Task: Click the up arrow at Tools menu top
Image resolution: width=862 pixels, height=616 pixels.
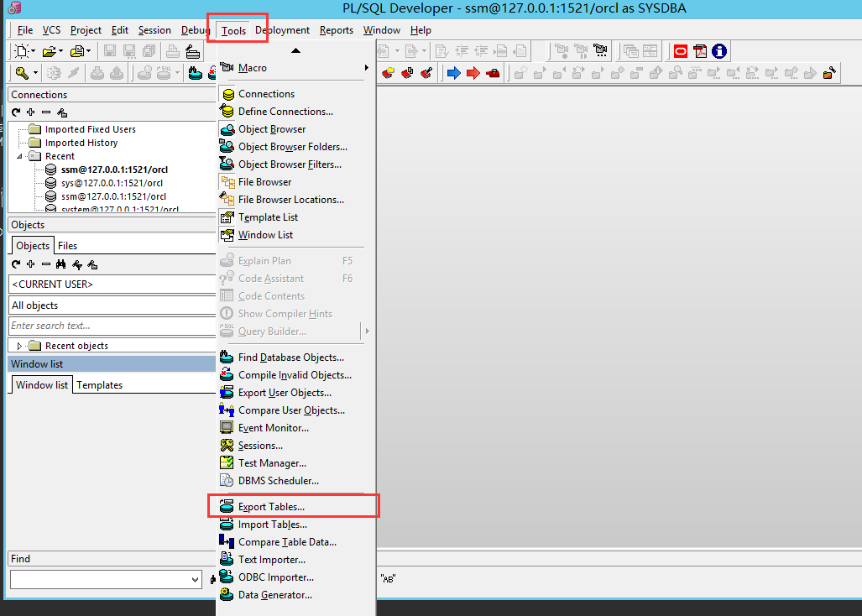Action: (295, 50)
